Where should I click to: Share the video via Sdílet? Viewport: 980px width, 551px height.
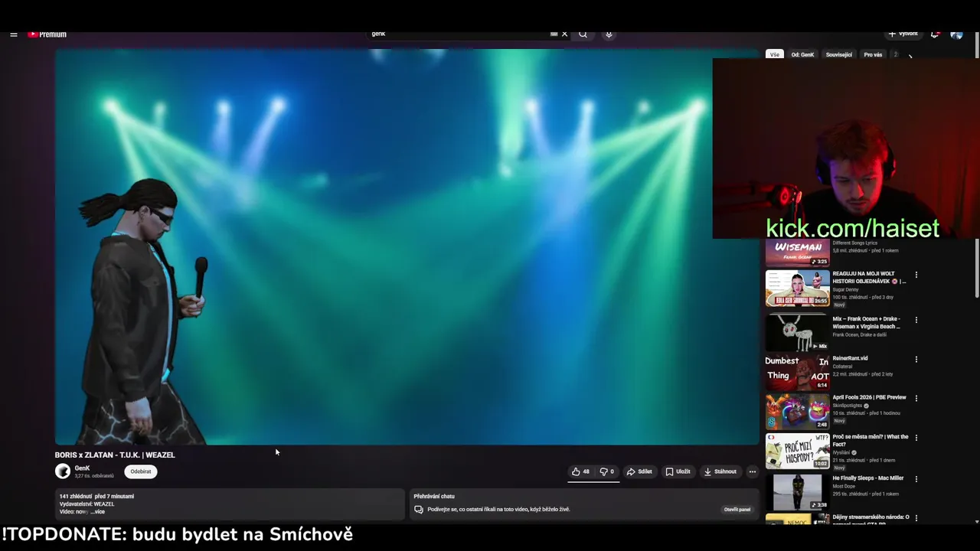[x=639, y=471]
